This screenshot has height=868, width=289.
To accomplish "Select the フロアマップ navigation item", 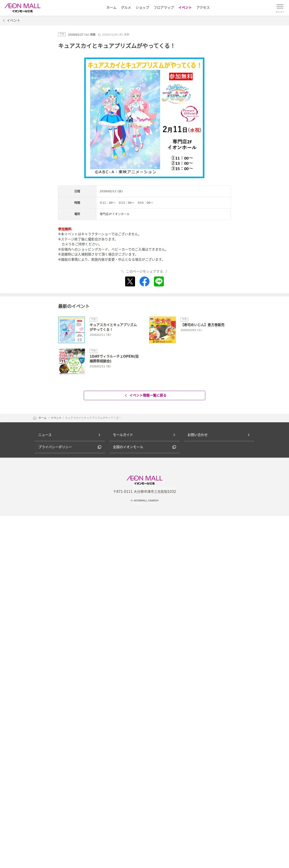I will [x=163, y=8].
